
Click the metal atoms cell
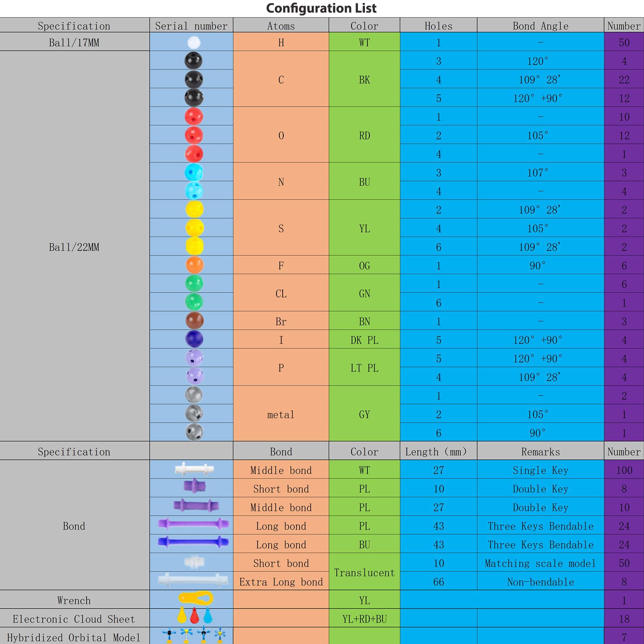[281, 414]
